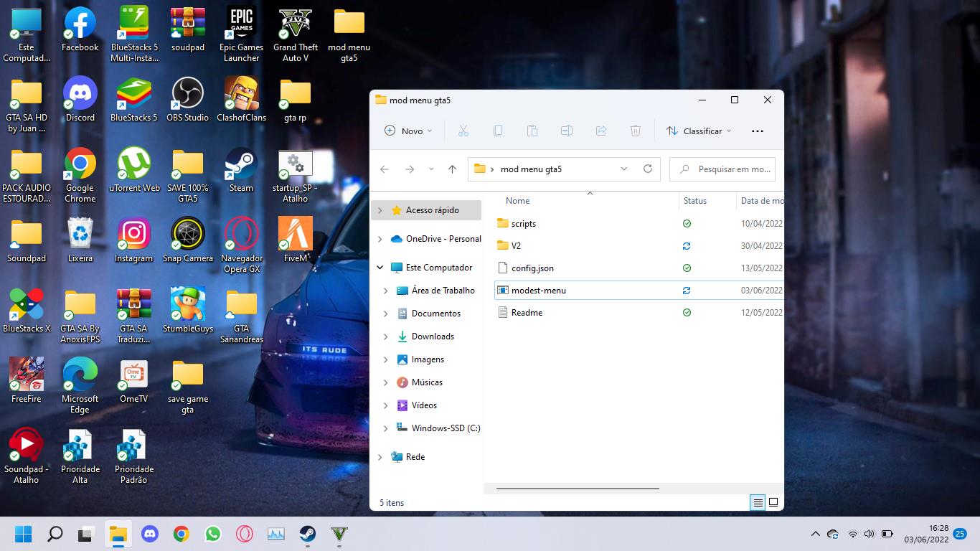Launch WhatsApp from the taskbar
The width and height of the screenshot is (980, 551).
point(212,534)
